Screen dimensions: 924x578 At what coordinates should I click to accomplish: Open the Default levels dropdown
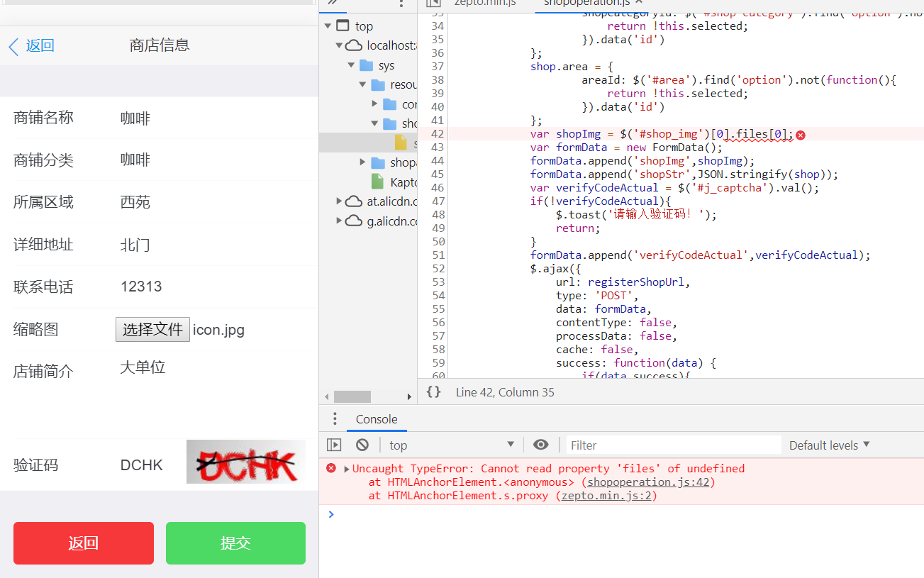tap(829, 445)
